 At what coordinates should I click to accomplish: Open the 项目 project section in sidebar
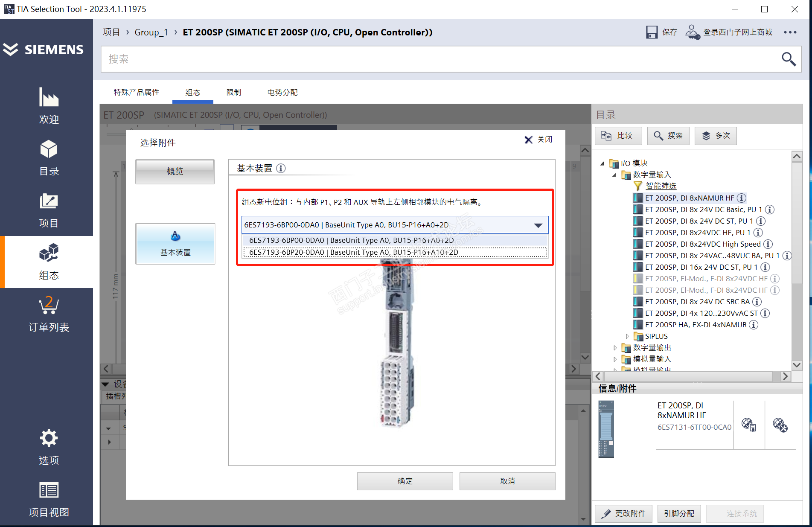pyautogui.click(x=49, y=210)
